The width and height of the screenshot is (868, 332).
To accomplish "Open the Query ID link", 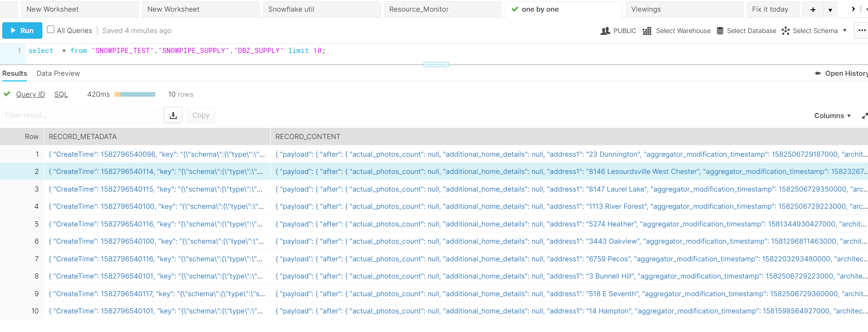I will pyautogui.click(x=30, y=94).
